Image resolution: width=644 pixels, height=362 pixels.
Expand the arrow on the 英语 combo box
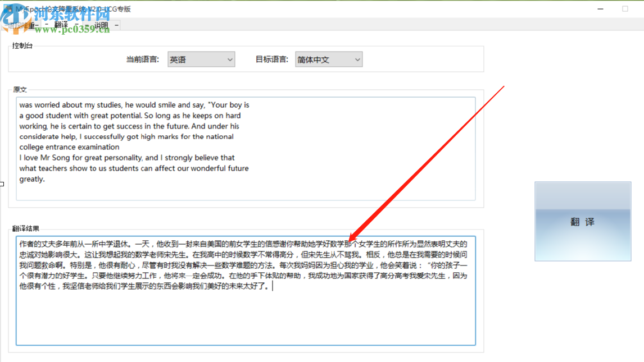coord(230,59)
